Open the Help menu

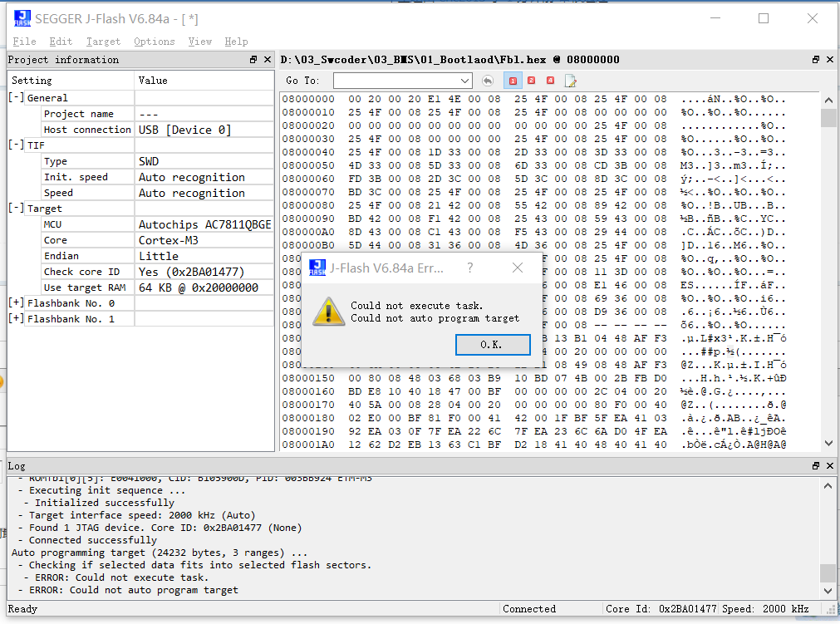pos(236,42)
